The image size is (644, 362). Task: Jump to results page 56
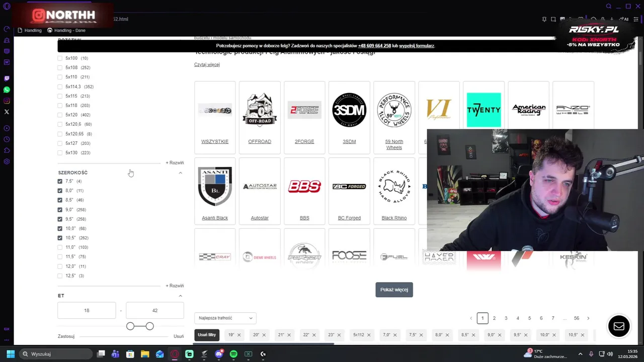tap(577, 318)
